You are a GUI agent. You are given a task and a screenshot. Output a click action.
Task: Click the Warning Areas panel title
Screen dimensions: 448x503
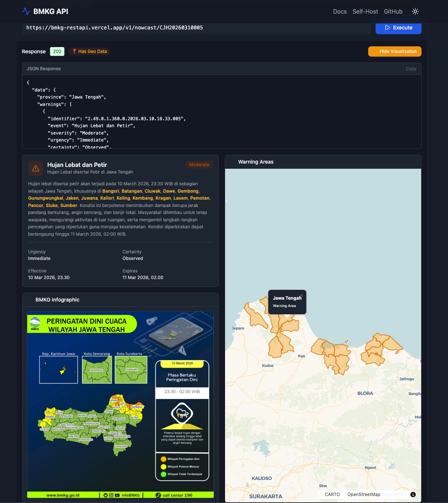click(x=256, y=162)
